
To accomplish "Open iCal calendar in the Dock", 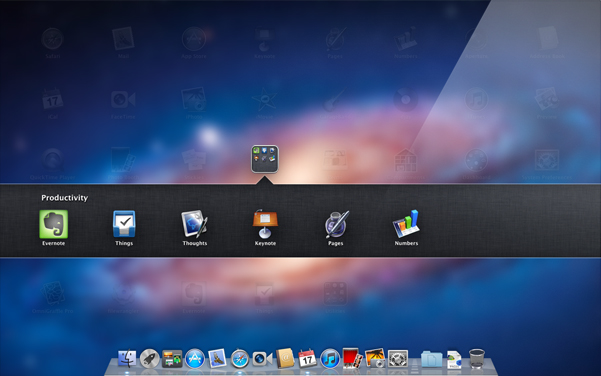I will (307, 359).
